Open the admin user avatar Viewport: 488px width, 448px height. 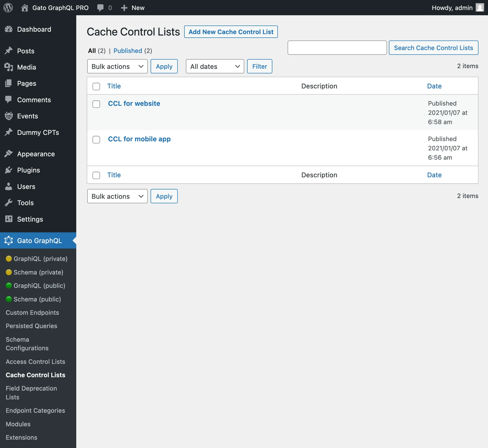pyautogui.click(x=480, y=8)
